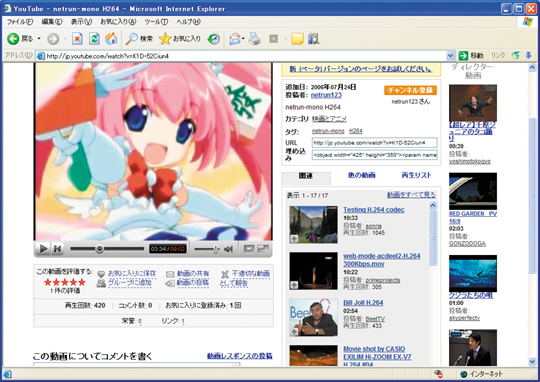The height and width of the screenshot is (382, 540).
Task: Click the video URL text field
Action: point(375,143)
